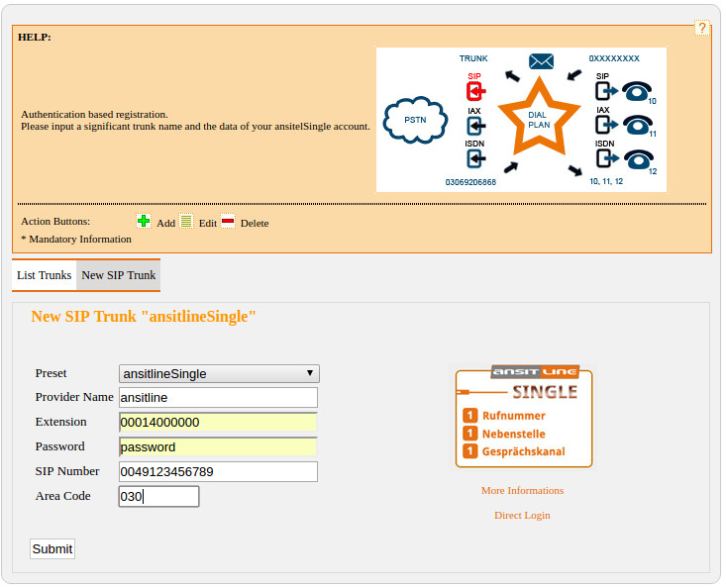
Task: Click the PSTN cloud icon
Action: coord(414,119)
